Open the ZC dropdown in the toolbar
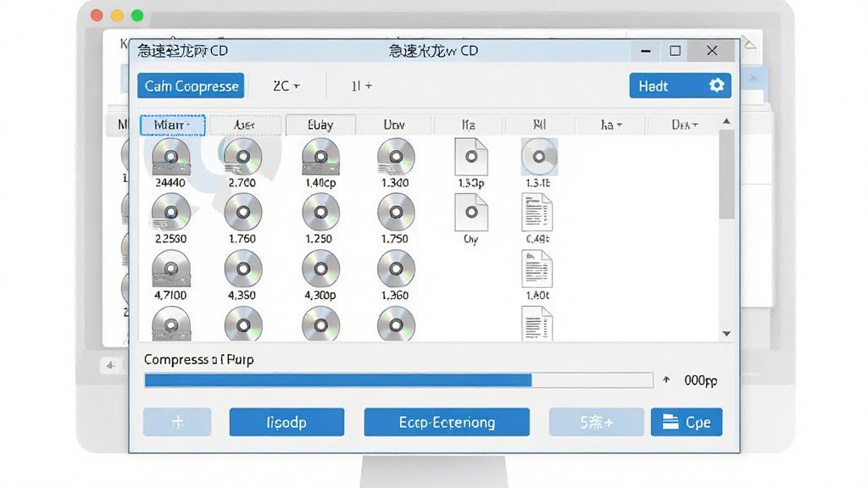Screen dimensions: 868x488 287,86
